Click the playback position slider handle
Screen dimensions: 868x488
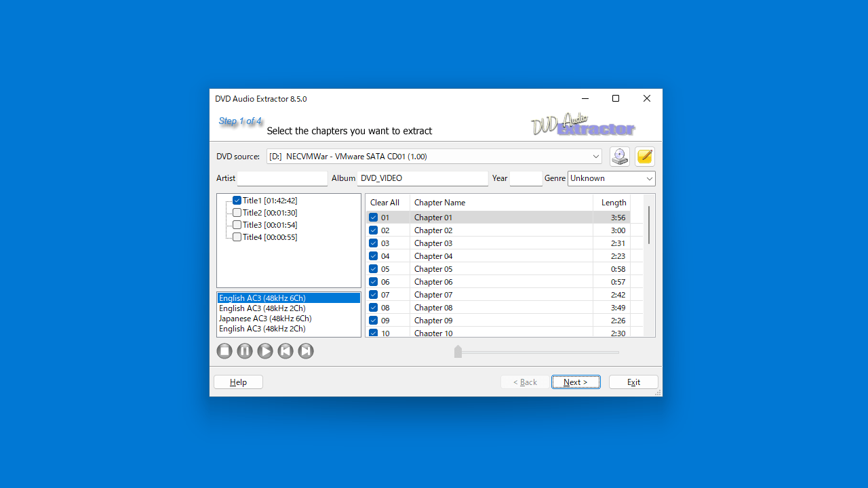click(458, 351)
